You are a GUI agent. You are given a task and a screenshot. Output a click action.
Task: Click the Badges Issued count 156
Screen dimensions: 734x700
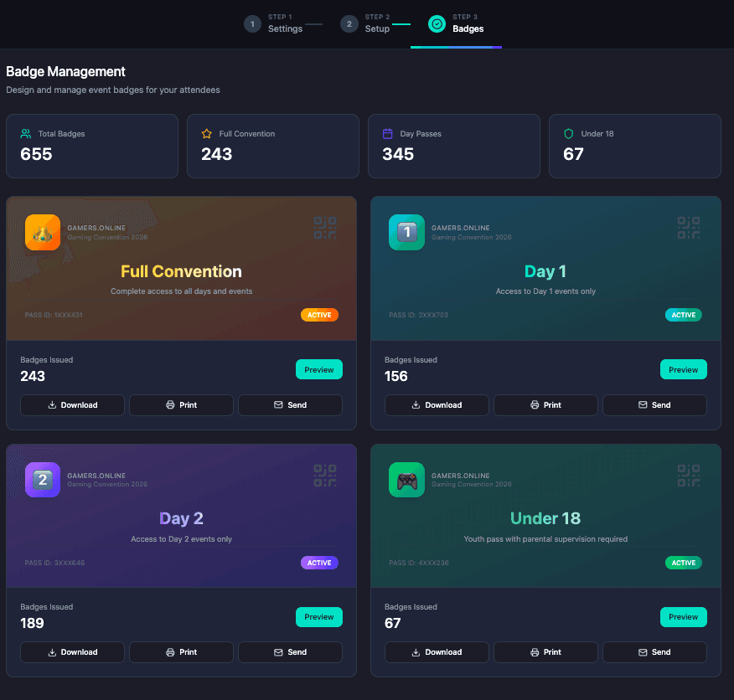pos(396,376)
